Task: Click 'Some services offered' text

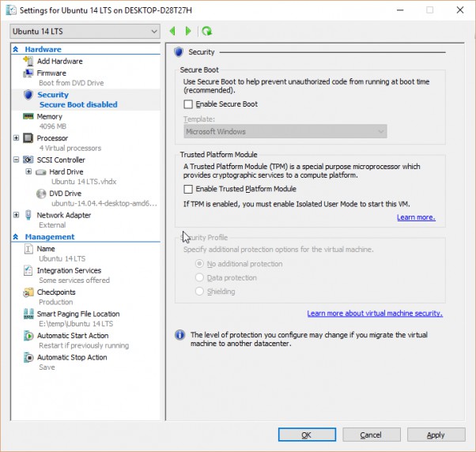Action: [x=74, y=281]
